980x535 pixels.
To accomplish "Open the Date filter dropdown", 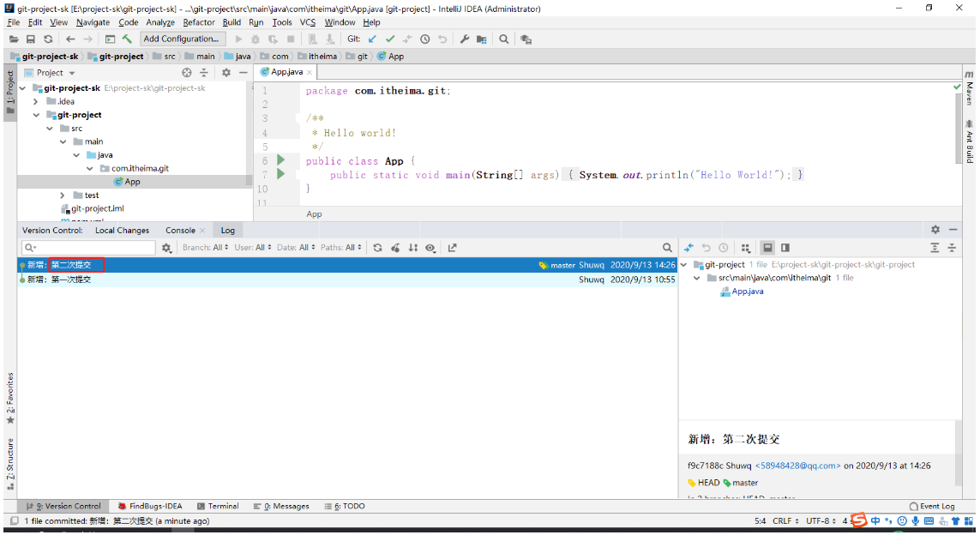I will 297,248.
